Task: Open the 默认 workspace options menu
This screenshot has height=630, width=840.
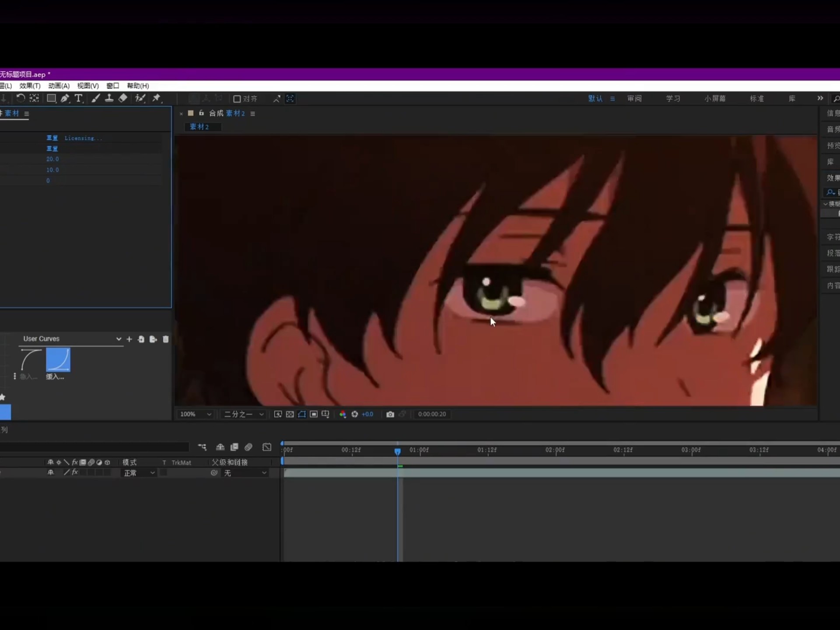Action: (x=612, y=99)
